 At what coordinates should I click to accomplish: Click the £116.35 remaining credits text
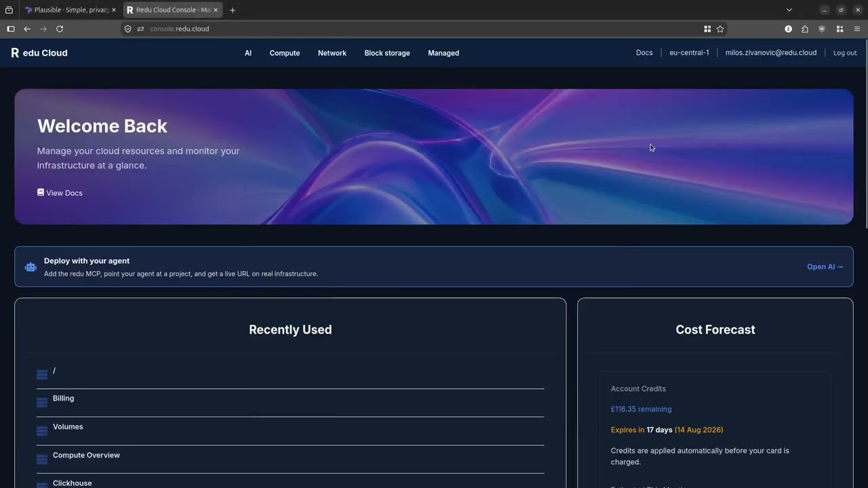641,409
